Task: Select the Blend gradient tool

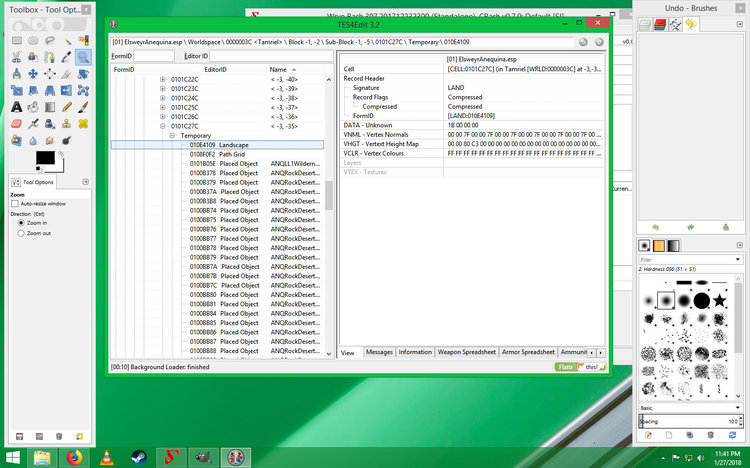Action: pyautogui.click(x=50, y=107)
